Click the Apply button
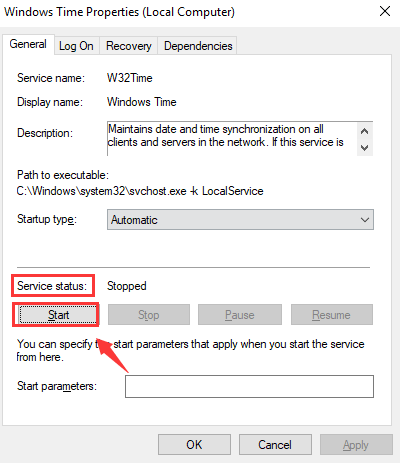 [356, 445]
